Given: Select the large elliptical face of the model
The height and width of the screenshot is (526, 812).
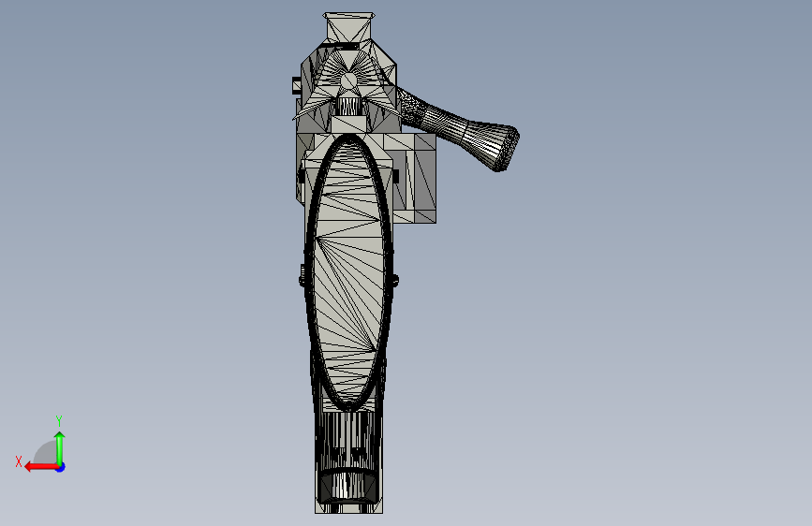Looking at the screenshot, I should tap(349, 271).
